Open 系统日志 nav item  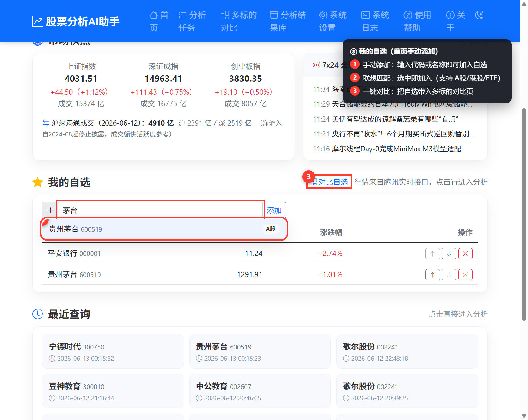point(375,21)
